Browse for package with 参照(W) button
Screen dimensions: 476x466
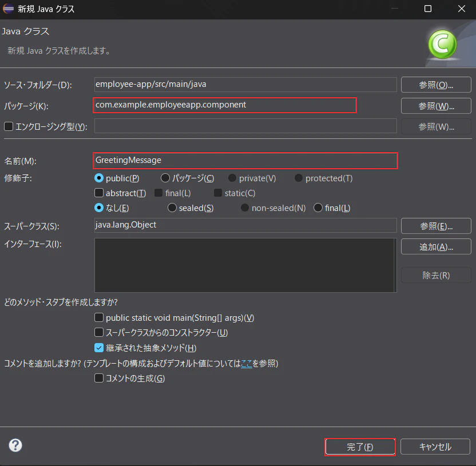coord(436,106)
